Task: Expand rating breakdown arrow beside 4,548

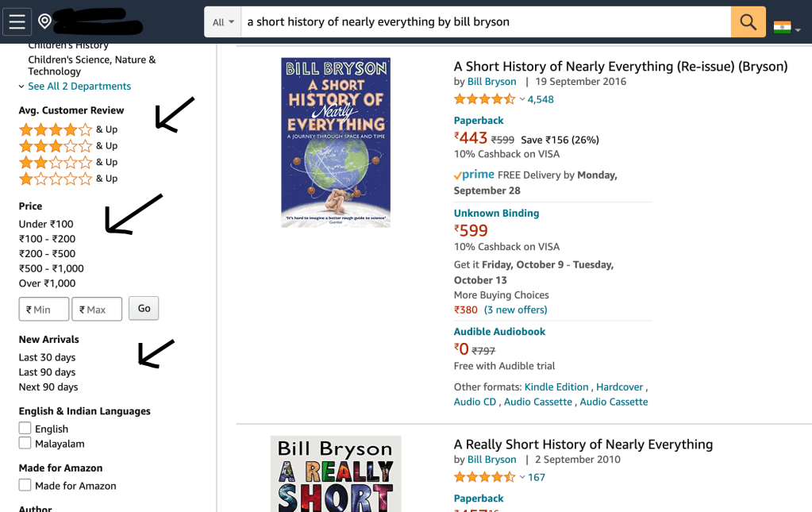Action: [x=522, y=99]
